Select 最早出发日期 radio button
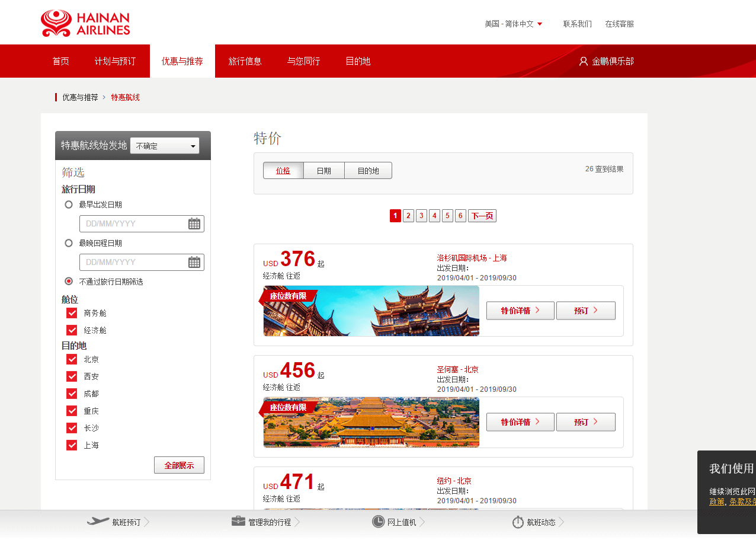Screen dimensions: 756x540 pos(69,205)
